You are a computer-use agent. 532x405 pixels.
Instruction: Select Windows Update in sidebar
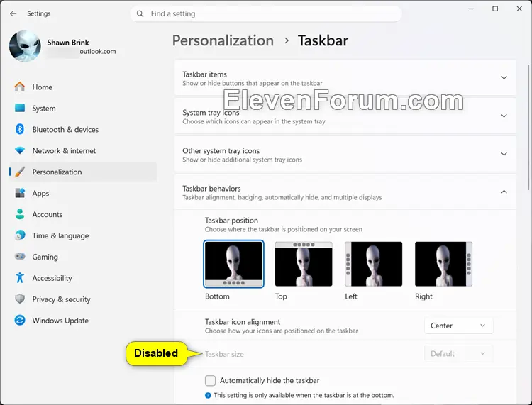coord(83,321)
